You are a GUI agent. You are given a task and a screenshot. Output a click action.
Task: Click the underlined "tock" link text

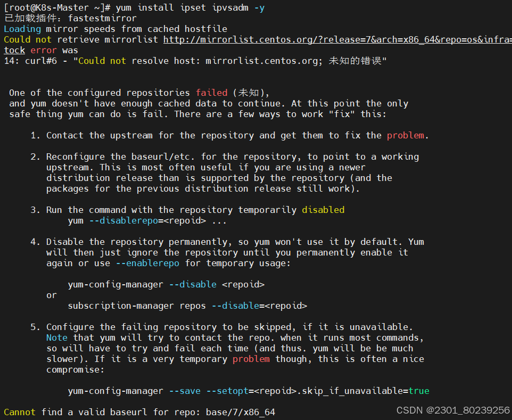(14, 50)
